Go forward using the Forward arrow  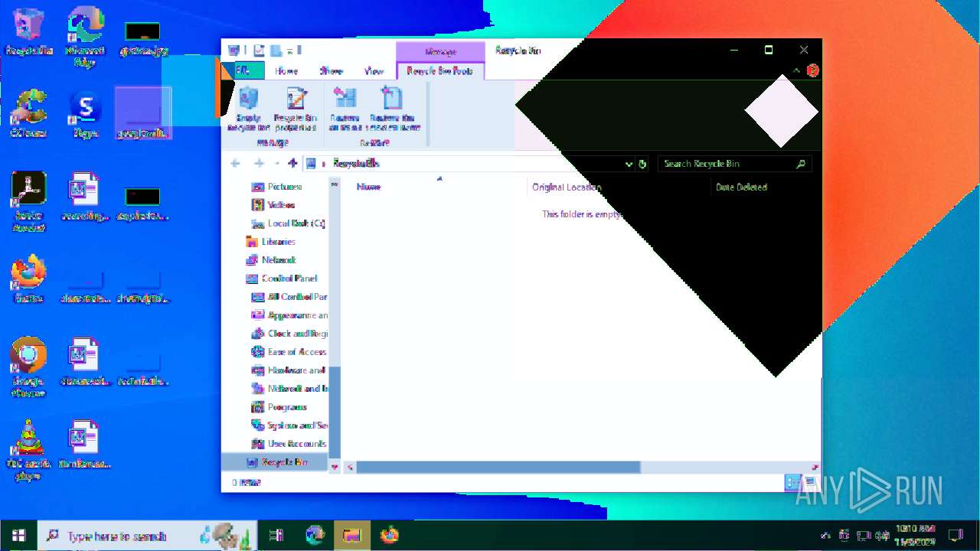click(x=259, y=163)
